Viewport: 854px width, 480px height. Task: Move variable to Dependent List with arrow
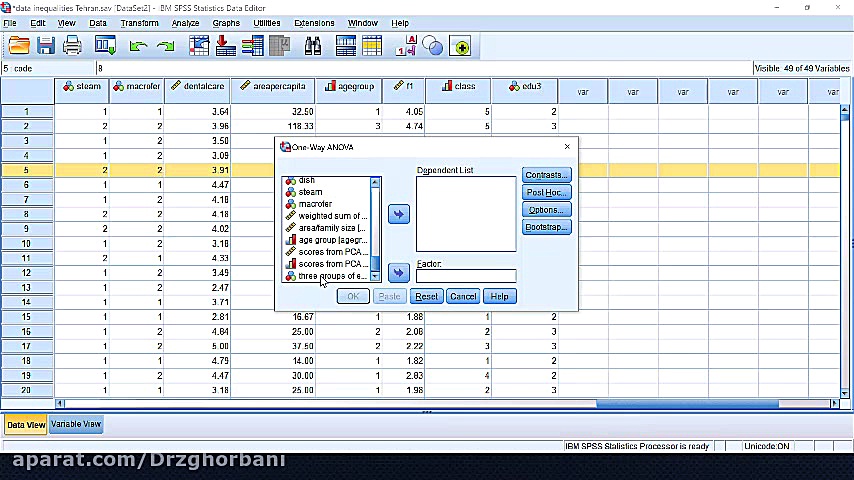coord(399,214)
